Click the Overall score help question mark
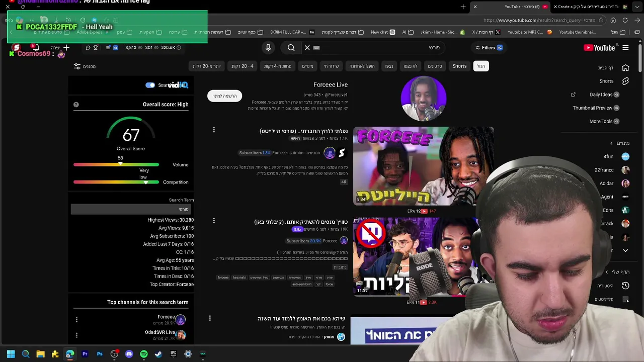Image resolution: width=644 pixels, height=362 pixels. tap(76, 105)
